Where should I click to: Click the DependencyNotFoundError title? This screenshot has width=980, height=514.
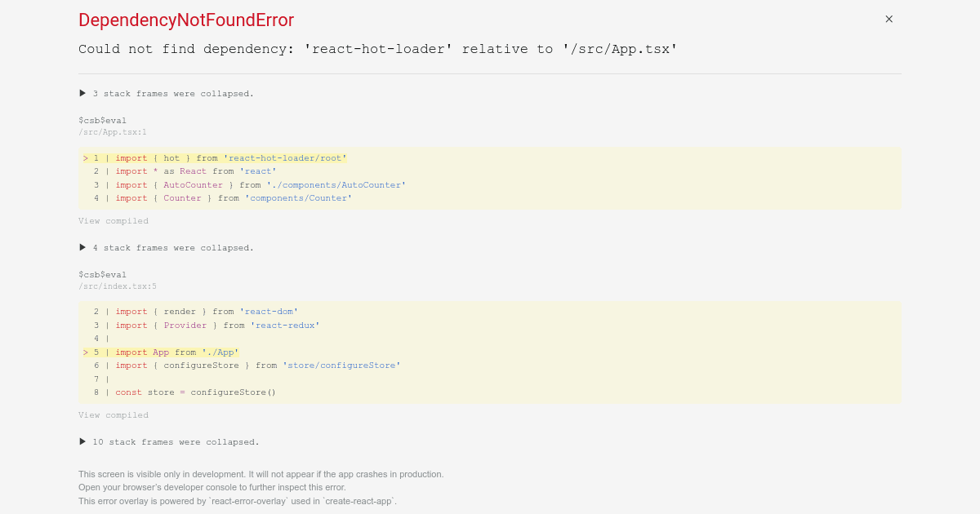(185, 20)
